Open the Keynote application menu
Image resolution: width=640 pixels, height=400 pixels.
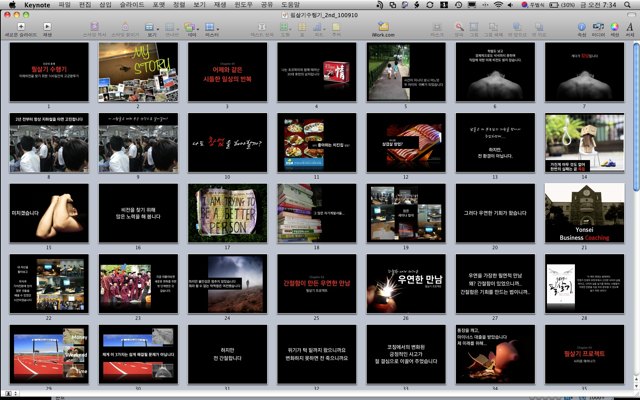tap(37, 5)
